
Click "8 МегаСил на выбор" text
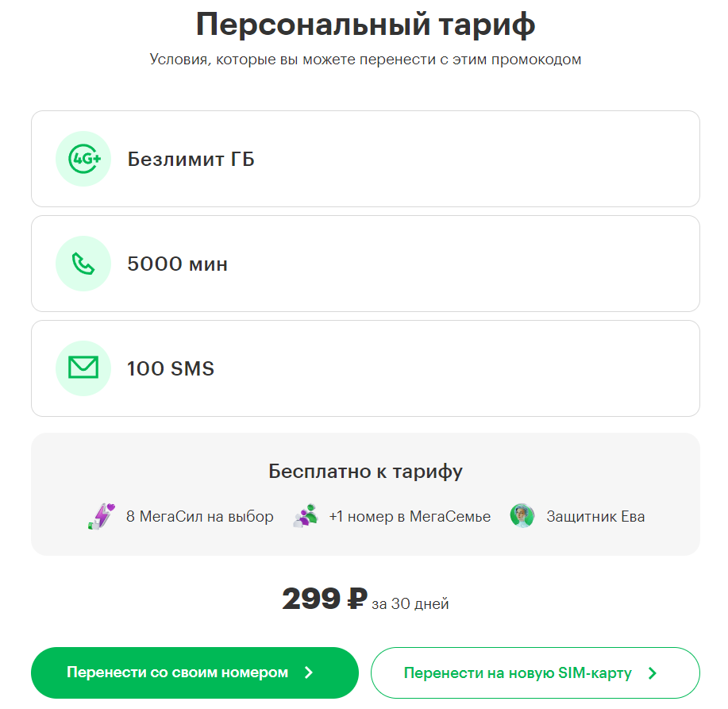199,517
